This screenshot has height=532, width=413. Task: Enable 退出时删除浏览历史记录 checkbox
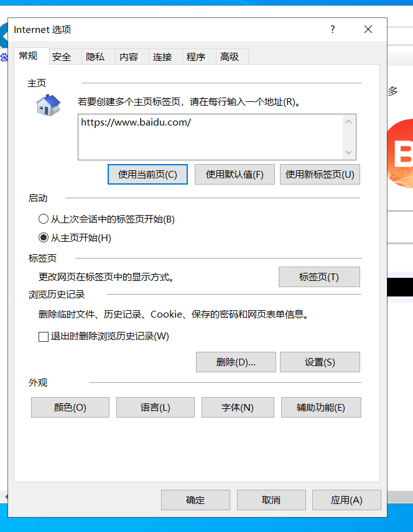pyautogui.click(x=44, y=337)
